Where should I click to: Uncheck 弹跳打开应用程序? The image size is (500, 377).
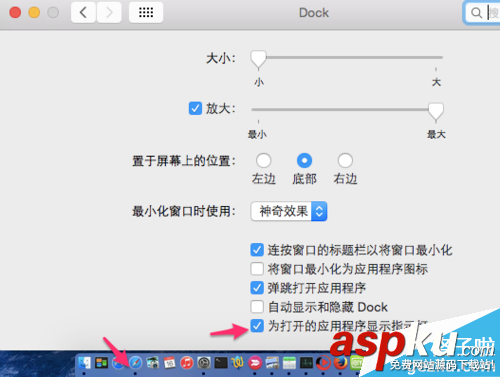(x=257, y=288)
